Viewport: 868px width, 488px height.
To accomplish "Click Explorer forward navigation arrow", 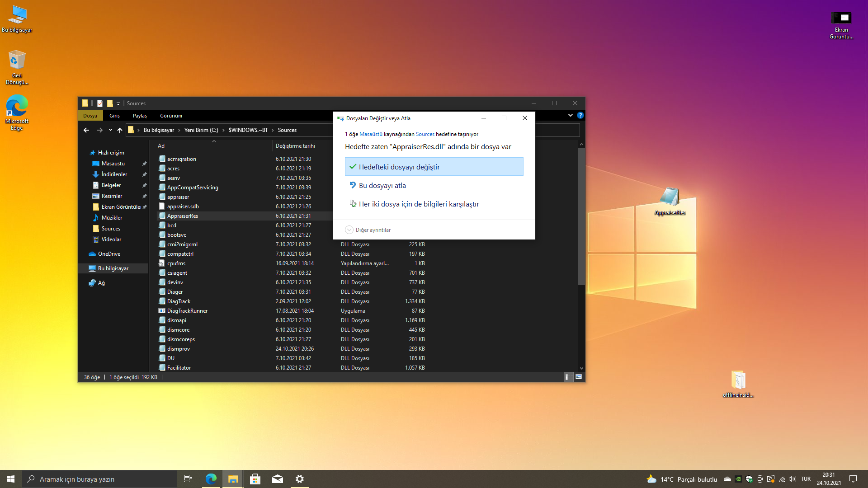I will click(100, 130).
